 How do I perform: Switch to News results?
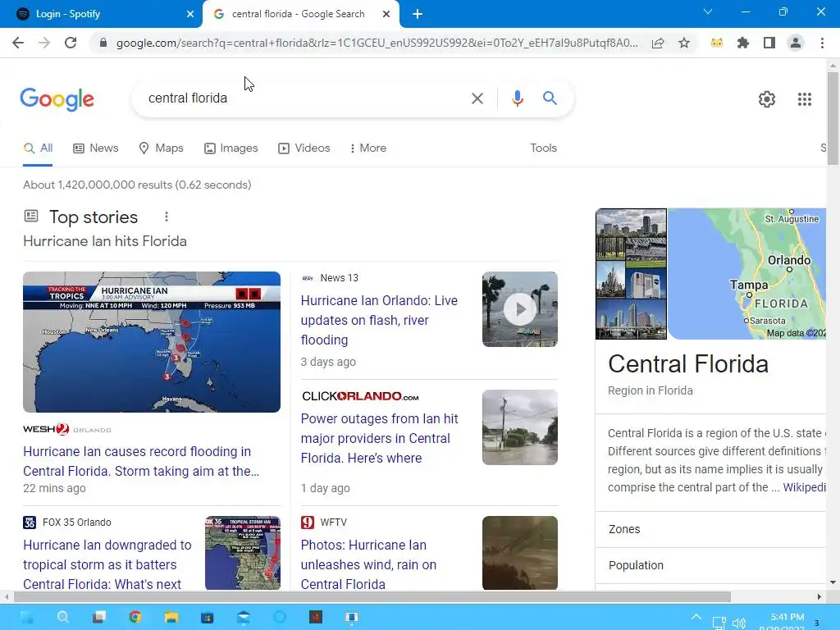[95, 148]
